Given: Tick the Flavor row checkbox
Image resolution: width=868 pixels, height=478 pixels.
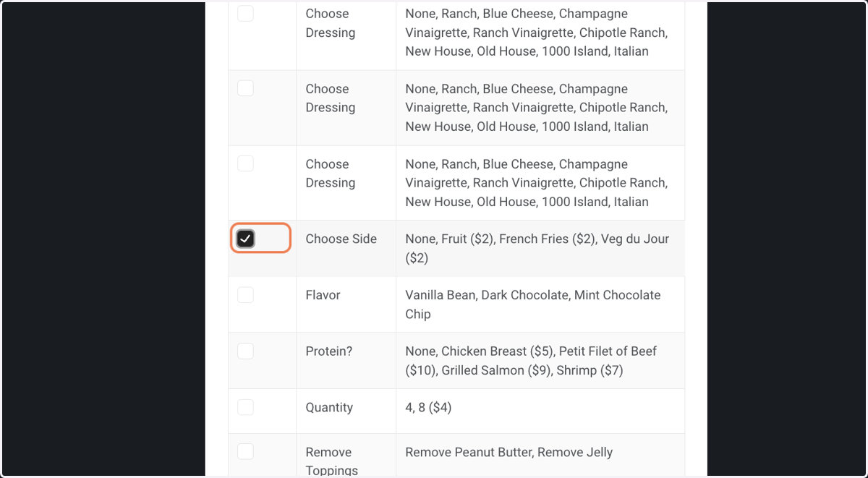Looking at the screenshot, I should pyautogui.click(x=246, y=295).
